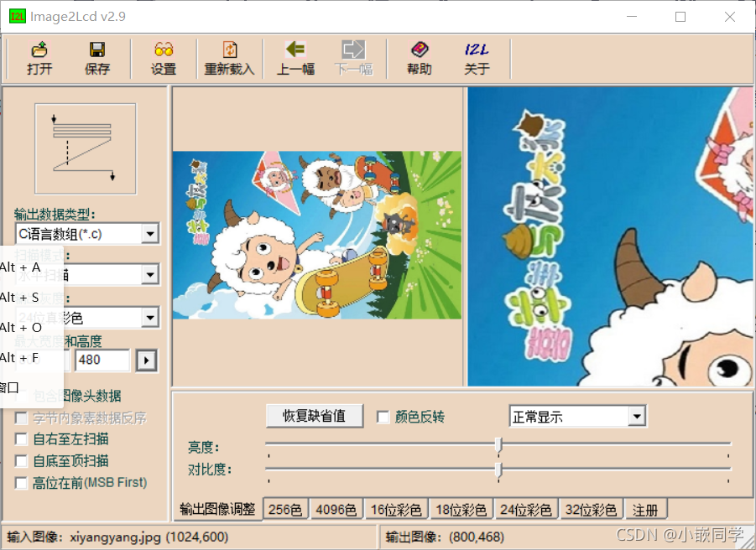This screenshot has width=756, height=550.
Task: Click the 输入图像 xiyangyang.jpg status text
Action: pyautogui.click(x=117, y=537)
